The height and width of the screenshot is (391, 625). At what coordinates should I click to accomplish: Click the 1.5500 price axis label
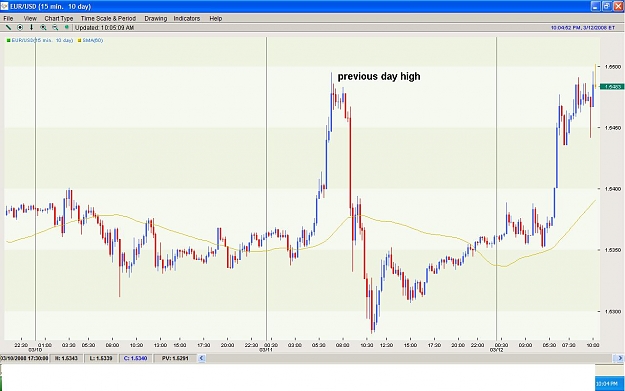point(613,67)
